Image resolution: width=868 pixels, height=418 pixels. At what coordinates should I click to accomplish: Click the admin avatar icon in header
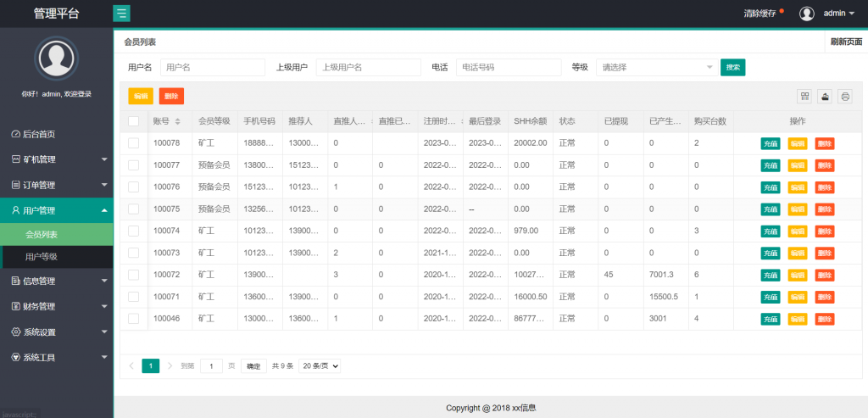point(807,14)
